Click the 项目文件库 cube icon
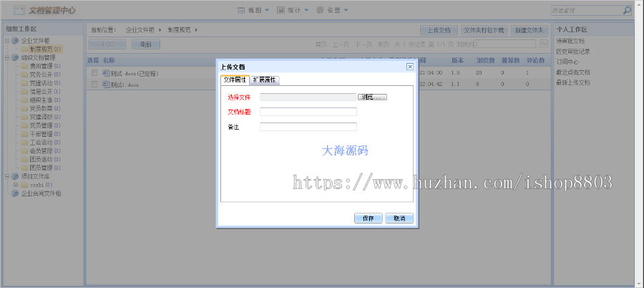The height and width of the screenshot is (288, 644). (15, 176)
